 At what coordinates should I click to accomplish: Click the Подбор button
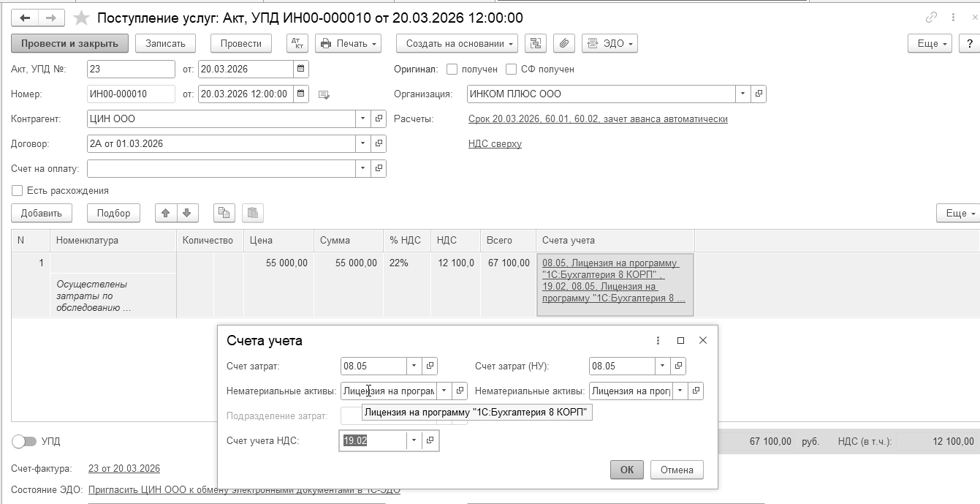tap(113, 213)
